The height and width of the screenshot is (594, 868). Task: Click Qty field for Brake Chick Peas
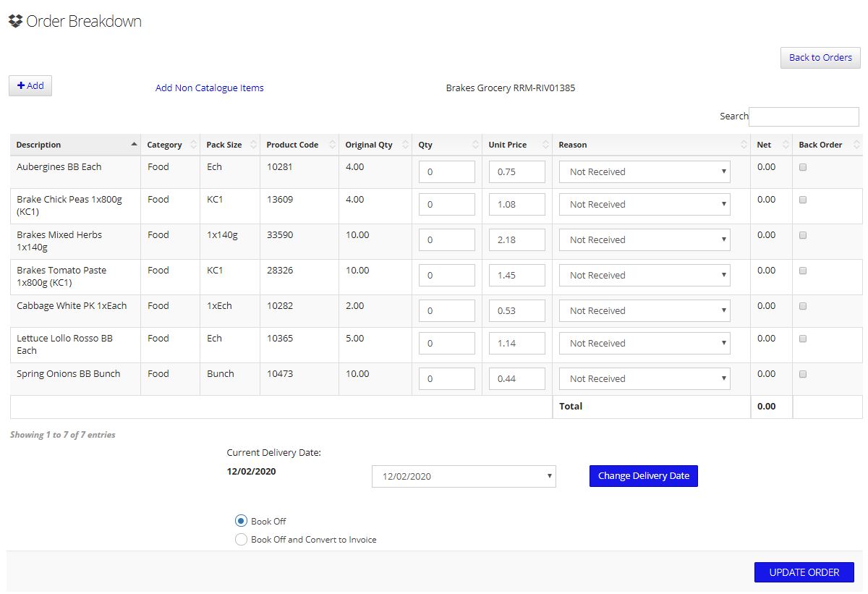coord(447,205)
